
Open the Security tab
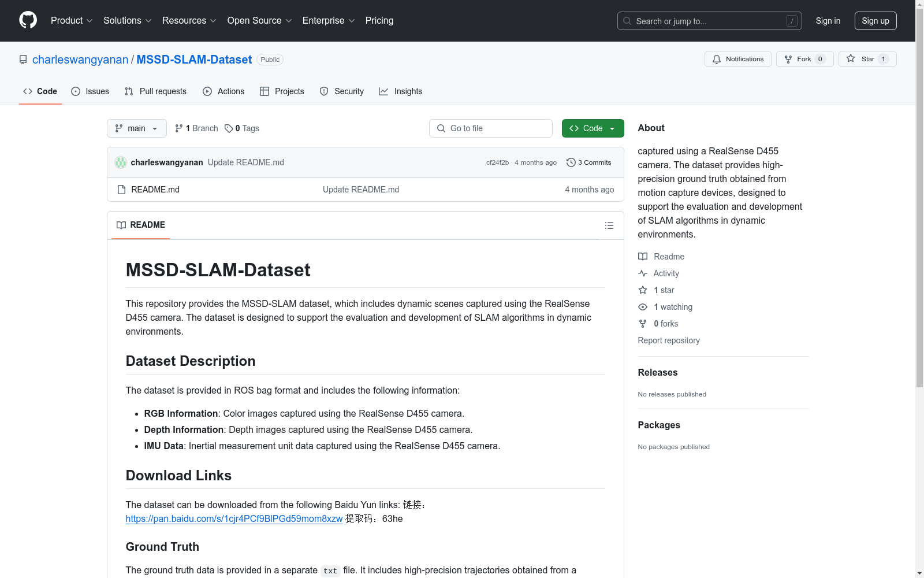(342, 91)
